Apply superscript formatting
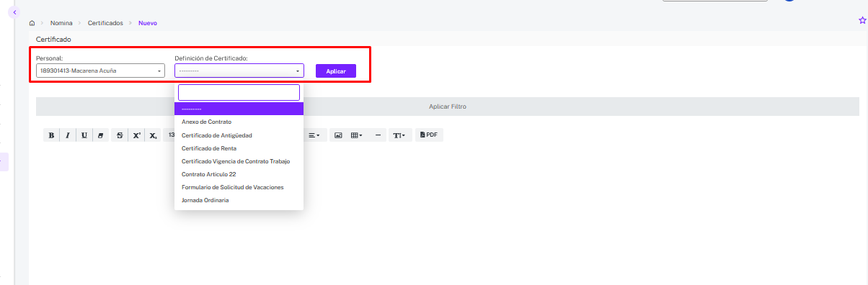The width and height of the screenshot is (868, 285). (x=137, y=135)
